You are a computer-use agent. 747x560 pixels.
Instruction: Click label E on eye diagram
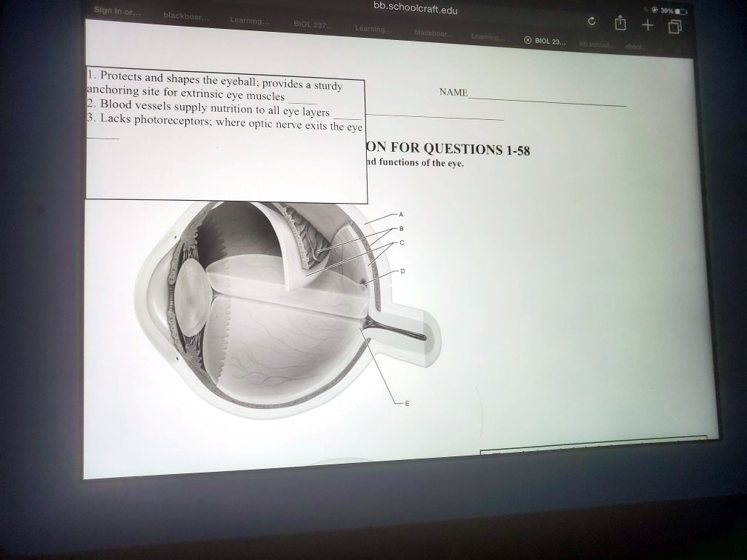click(406, 403)
